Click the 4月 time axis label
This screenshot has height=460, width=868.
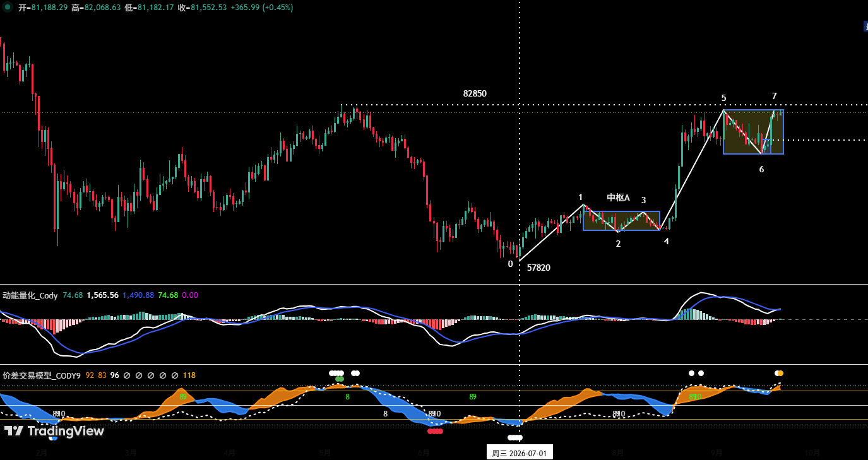(x=230, y=452)
